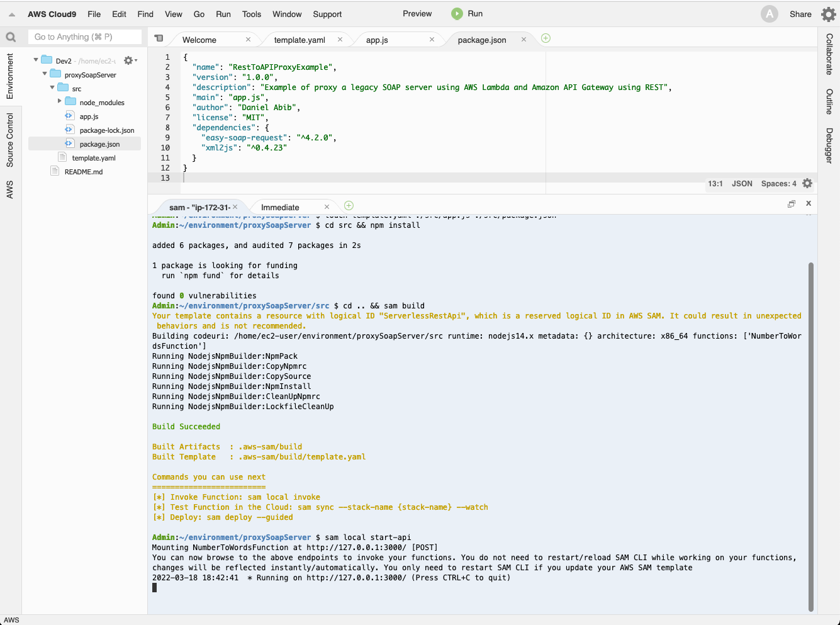Viewport: 840px width, 625px height.
Task: Add new editor tab with plus icon
Action: [546, 38]
